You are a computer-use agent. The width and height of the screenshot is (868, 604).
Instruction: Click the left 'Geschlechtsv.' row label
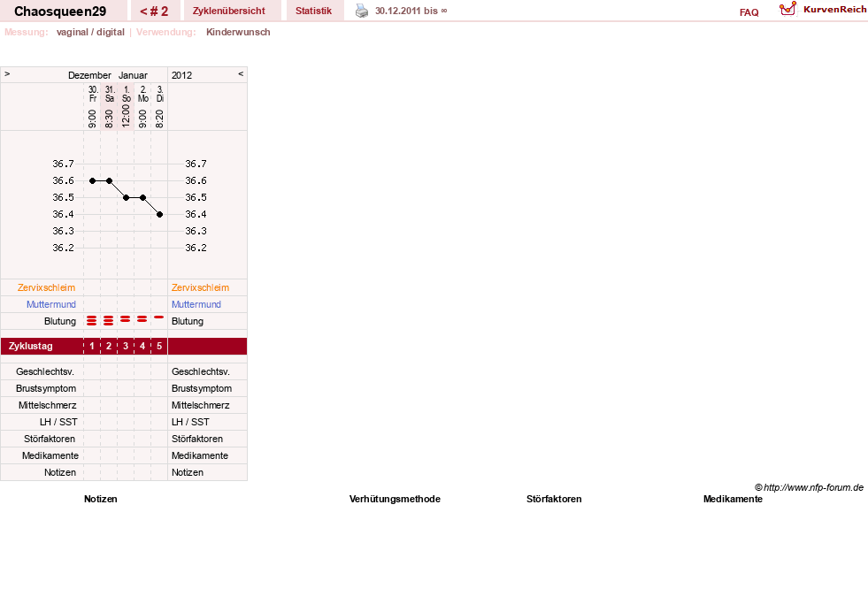[x=45, y=371]
